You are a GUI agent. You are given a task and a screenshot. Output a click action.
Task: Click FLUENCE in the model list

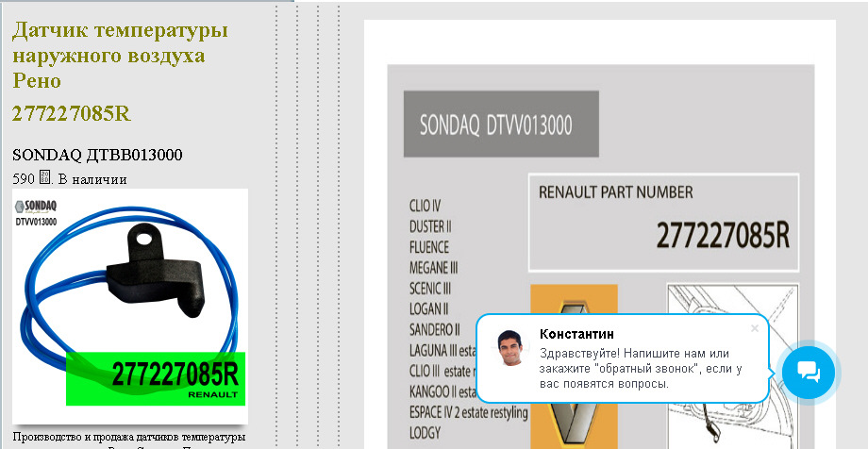pos(429,247)
